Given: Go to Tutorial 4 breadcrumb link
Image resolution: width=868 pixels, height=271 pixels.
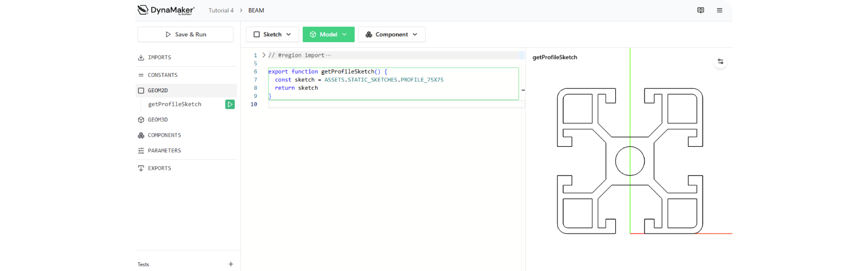Looking at the screenshot, I should [221, 10].
